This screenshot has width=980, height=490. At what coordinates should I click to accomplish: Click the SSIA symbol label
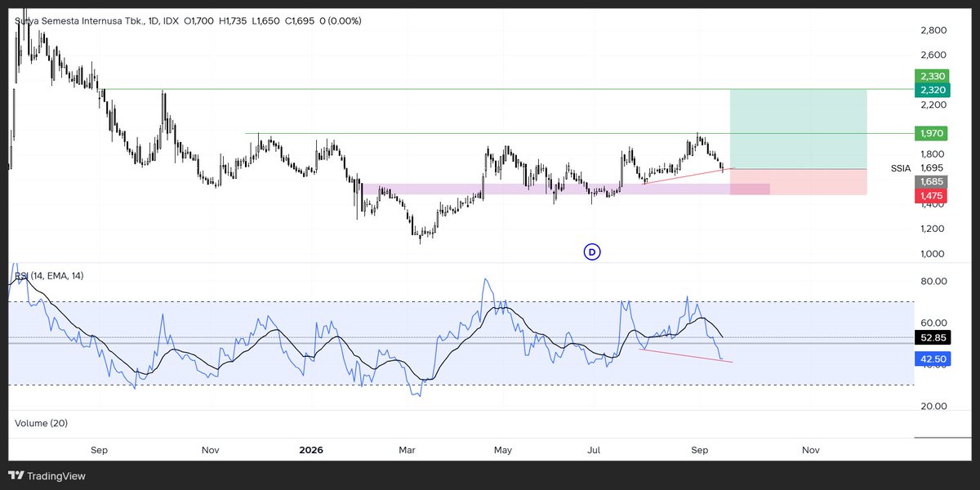(901, 168)
